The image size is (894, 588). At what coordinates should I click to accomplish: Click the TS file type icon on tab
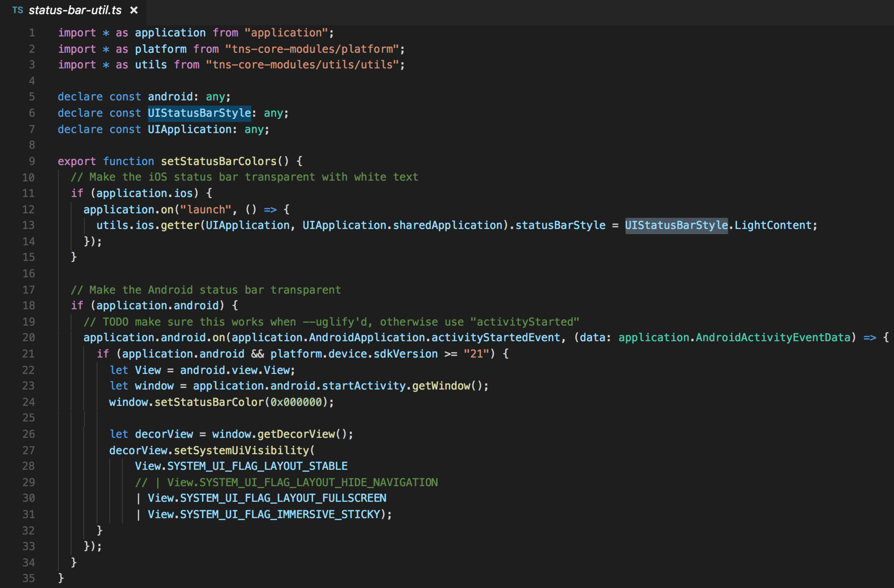pyautogui.click(x=17, y=10)
